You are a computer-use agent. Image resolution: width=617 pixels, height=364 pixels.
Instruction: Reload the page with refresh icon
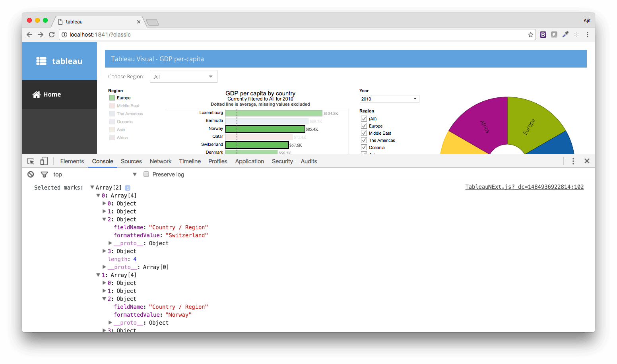[x=52, y=35]
